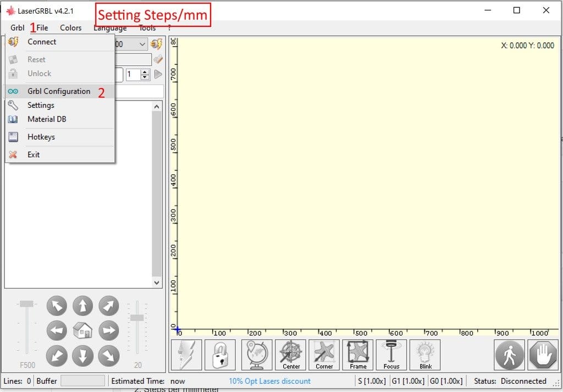The image size is (563, 392).
Task: Click the G0 [1.00x] override status
Action: coord(446,381)
